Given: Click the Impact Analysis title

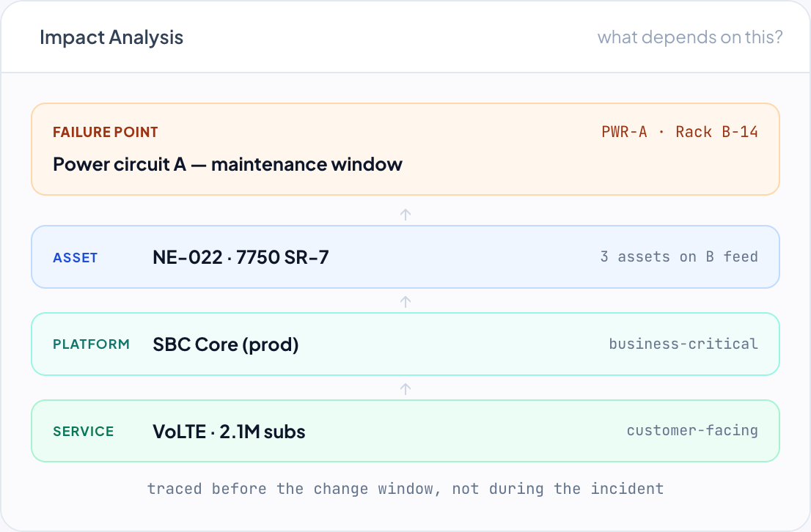Looking at the screenshot, I should point(111,37).
